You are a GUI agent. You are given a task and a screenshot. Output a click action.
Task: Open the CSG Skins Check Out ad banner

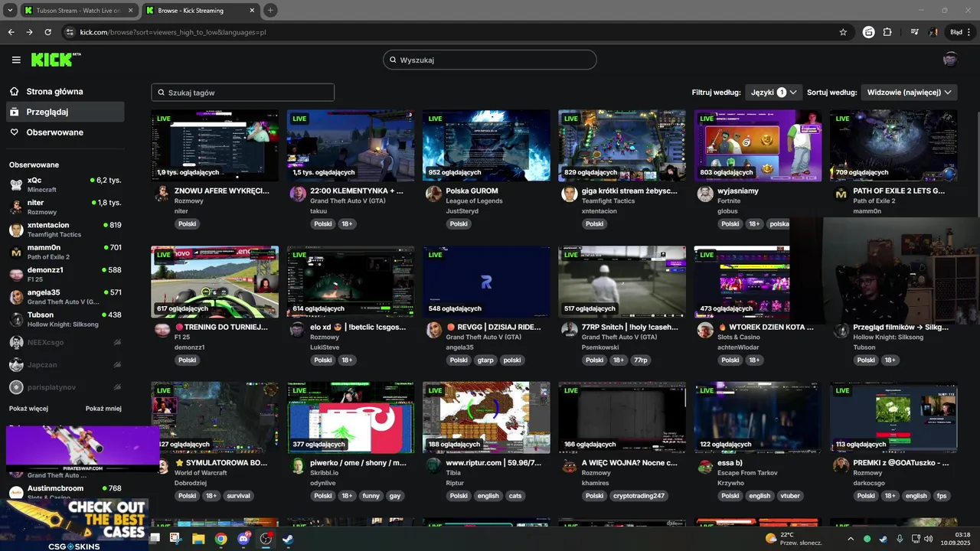tap(77, 524)
